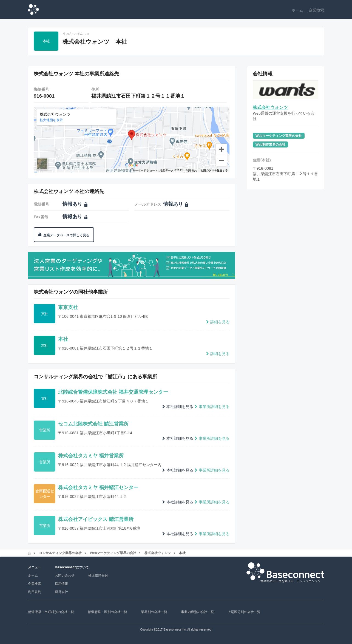
Task: Click 事業所詳細を見る for セコム北陸
Action: (212, 438)
